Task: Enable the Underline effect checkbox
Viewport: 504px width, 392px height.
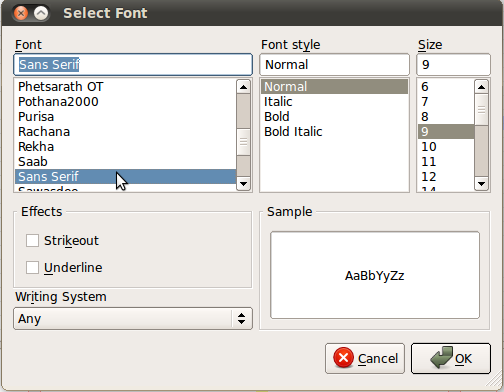Action: tap(32, 267)
